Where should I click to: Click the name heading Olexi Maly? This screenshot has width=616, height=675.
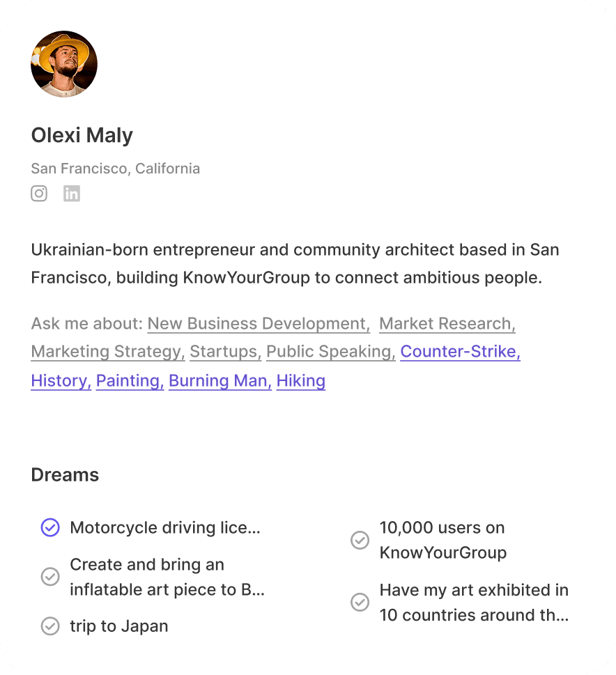(82, 135)
